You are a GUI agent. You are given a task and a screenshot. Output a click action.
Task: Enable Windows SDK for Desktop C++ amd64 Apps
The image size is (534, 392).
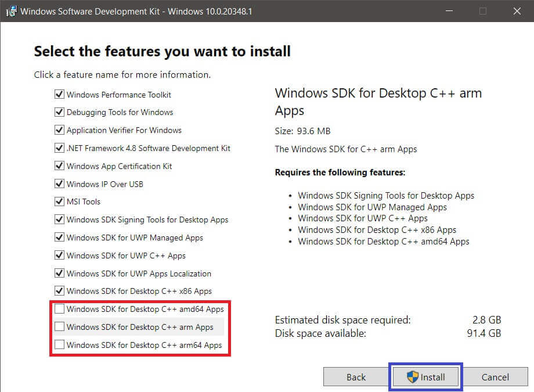pos(59,309)
